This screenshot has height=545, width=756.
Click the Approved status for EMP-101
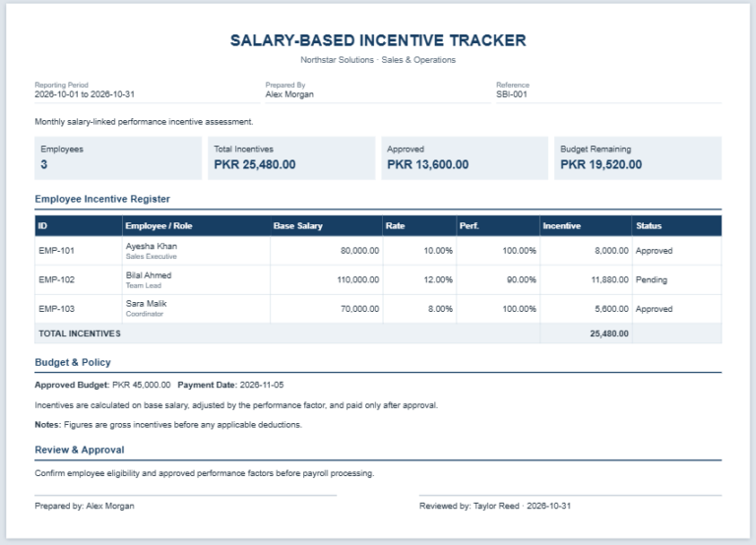pos(654,251)
